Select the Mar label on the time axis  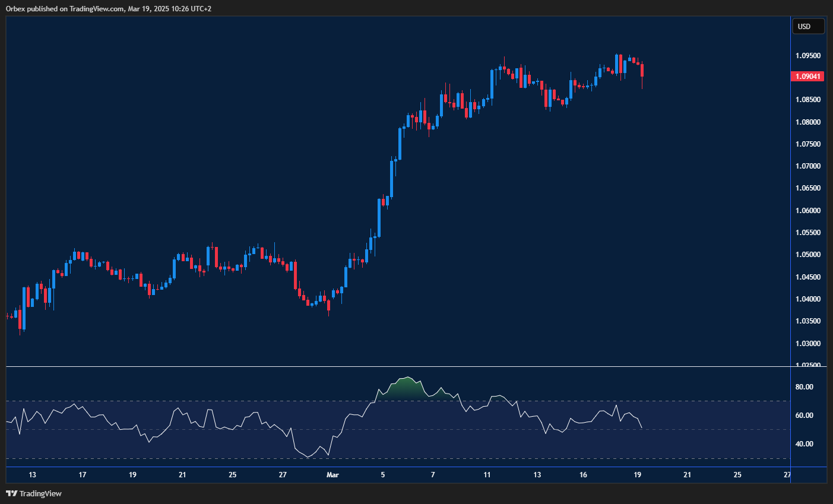tap(332, 475)
